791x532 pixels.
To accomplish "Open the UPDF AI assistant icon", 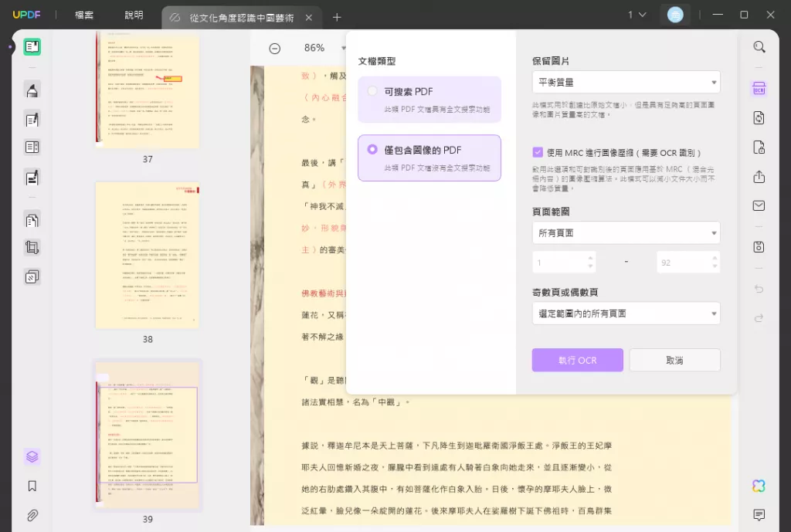I will point(759,486).
